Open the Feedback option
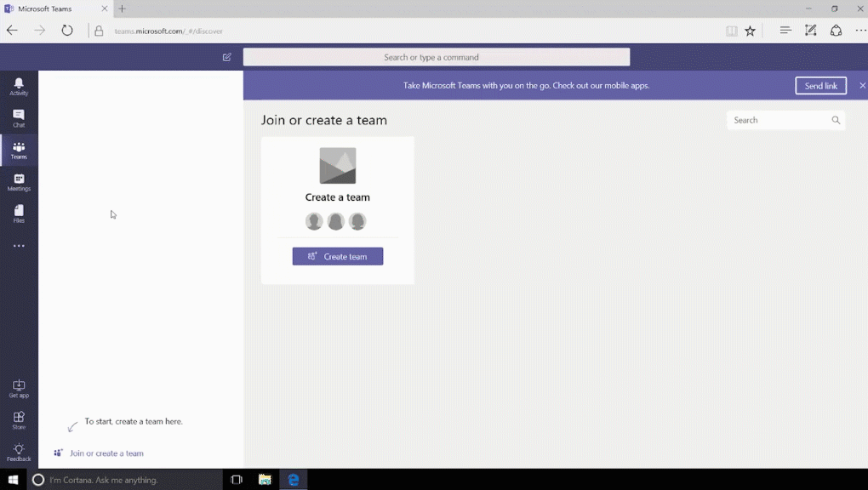The width and height of the screenshot is (868, 490). (19, 452)
